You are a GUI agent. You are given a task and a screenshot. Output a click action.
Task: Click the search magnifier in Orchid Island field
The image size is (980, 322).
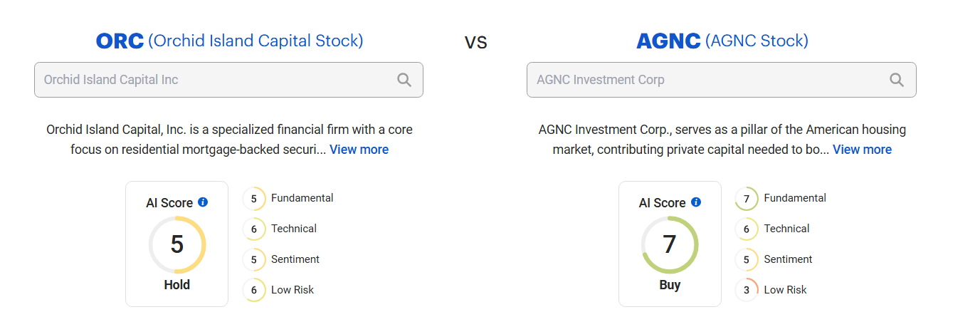(404, 80)
